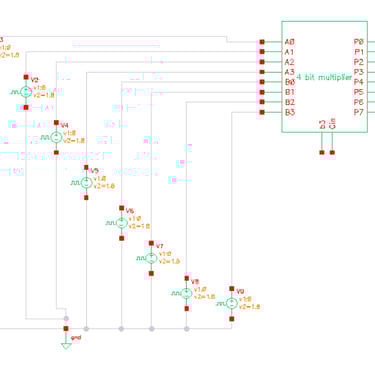Click wire junction dot below V8
The height and width of the screenshot is (366, 375).
[x=186, y=329]
